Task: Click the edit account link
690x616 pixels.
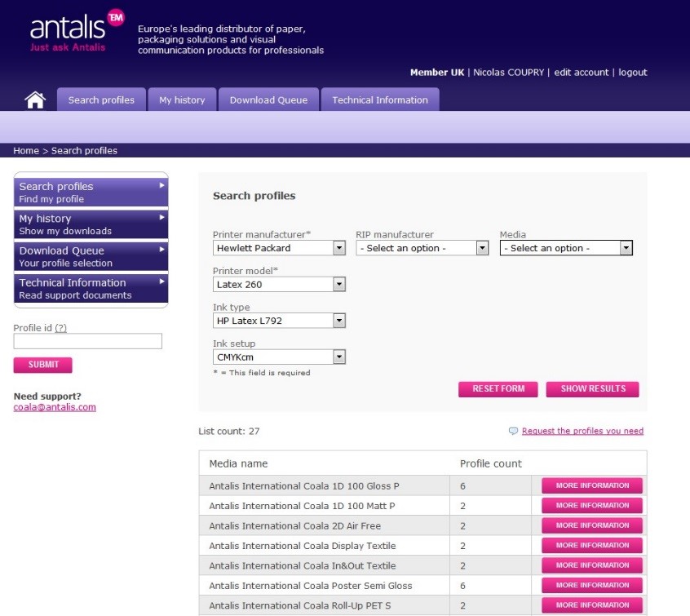Action: point(582,73)
